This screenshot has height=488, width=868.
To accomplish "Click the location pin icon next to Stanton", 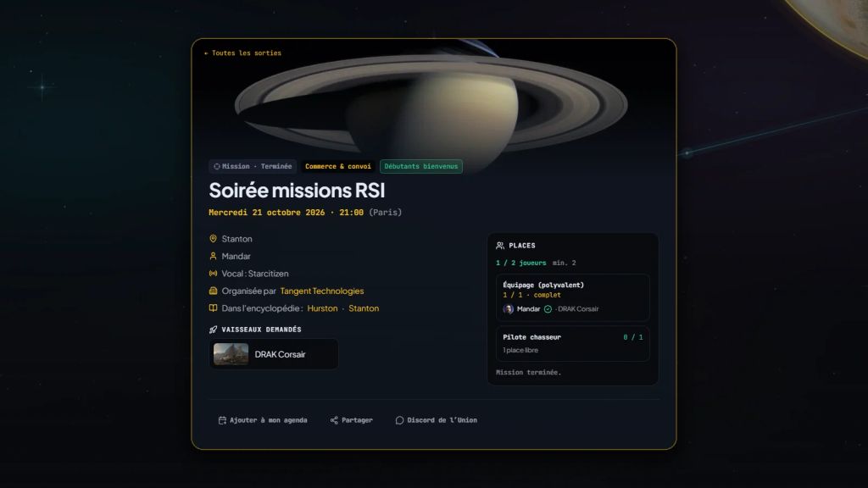I will pyautogui.click(x=213, y=238).
